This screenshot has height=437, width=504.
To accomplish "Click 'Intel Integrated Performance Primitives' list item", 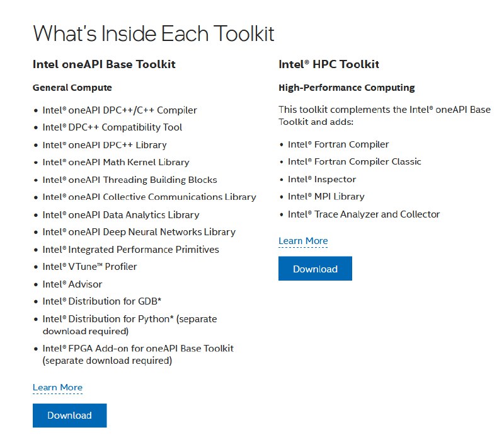I will click(x=130, y=250).
